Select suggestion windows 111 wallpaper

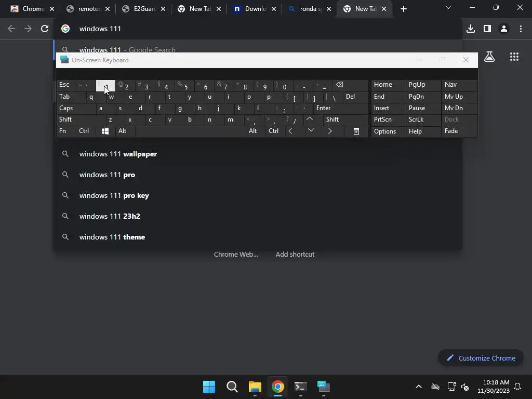[x=258, y=154]
